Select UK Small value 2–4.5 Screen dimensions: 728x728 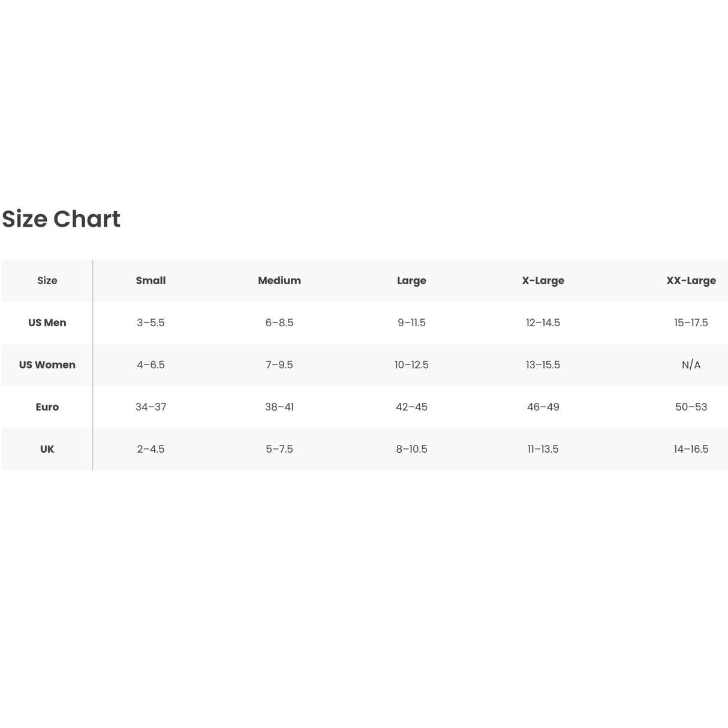151,449
